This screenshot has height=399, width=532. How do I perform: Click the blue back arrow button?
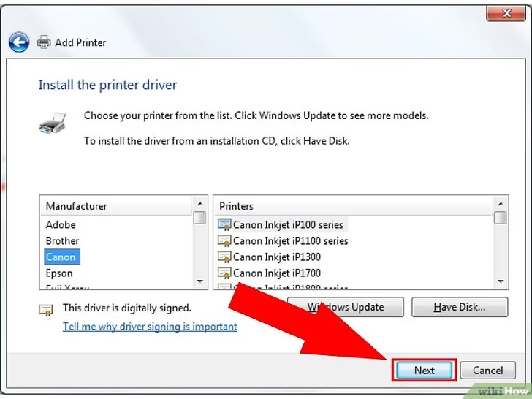[19, 42]
